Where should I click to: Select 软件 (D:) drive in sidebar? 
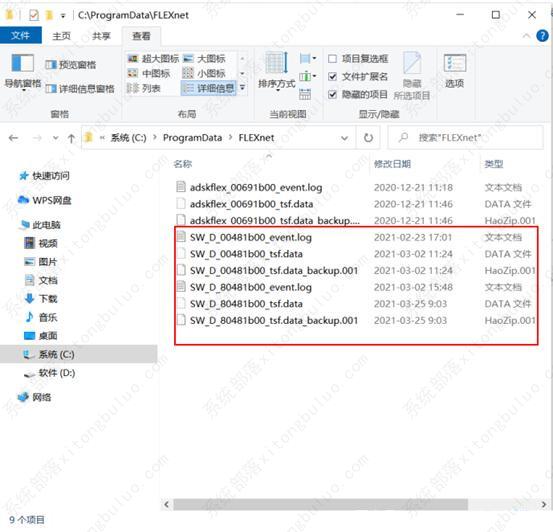49,373
